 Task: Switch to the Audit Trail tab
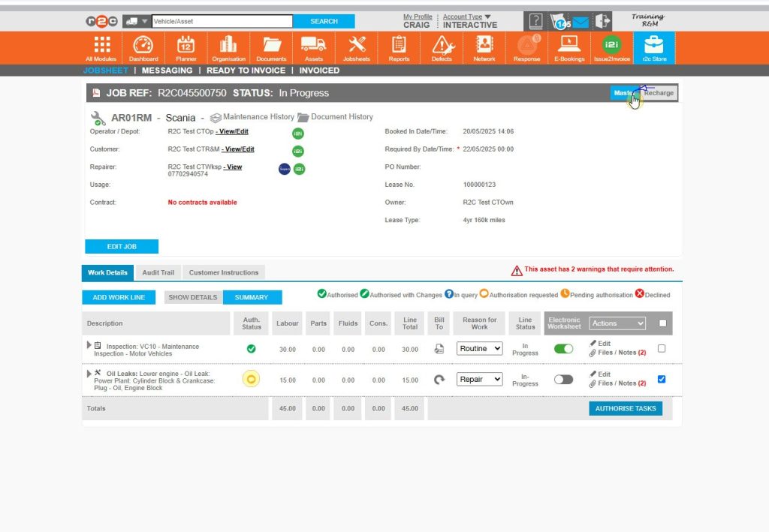pos(158,272)
